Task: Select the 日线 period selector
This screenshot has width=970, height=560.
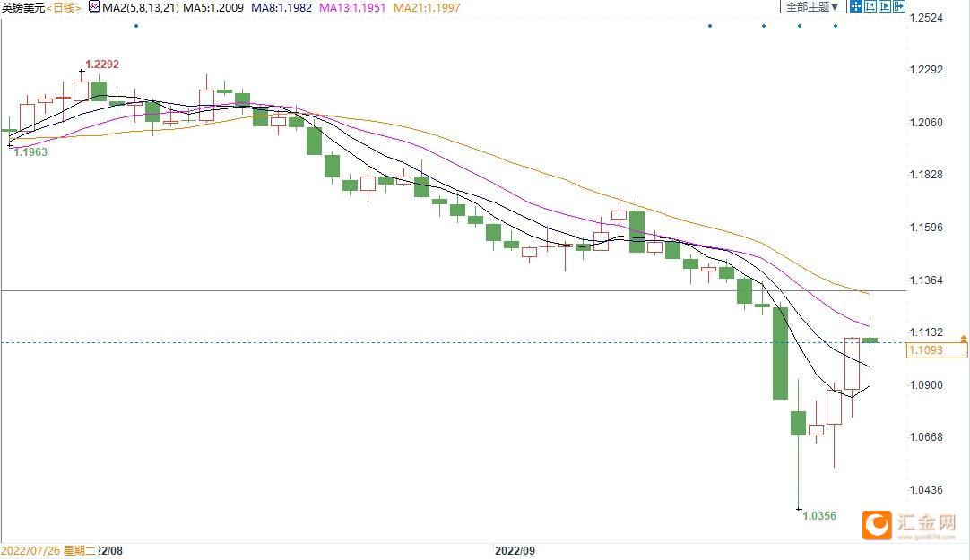Action: (x=64, y=8)
